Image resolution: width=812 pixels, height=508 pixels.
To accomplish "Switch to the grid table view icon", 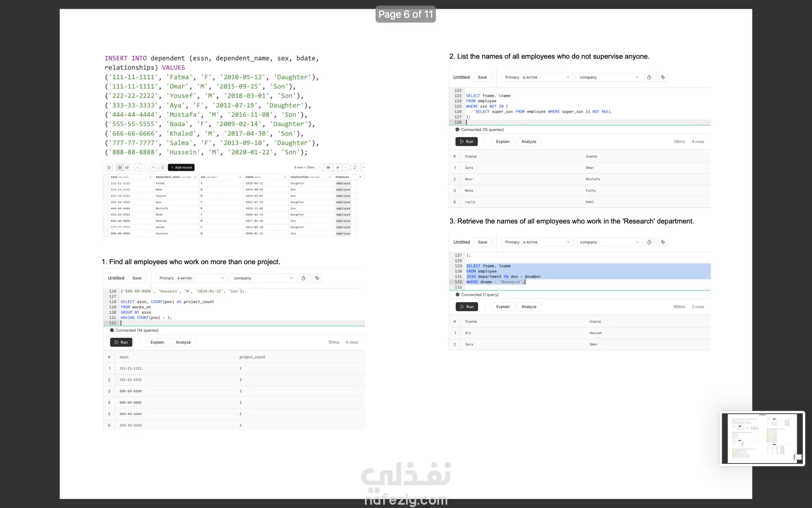I will [x=120, y=167].
